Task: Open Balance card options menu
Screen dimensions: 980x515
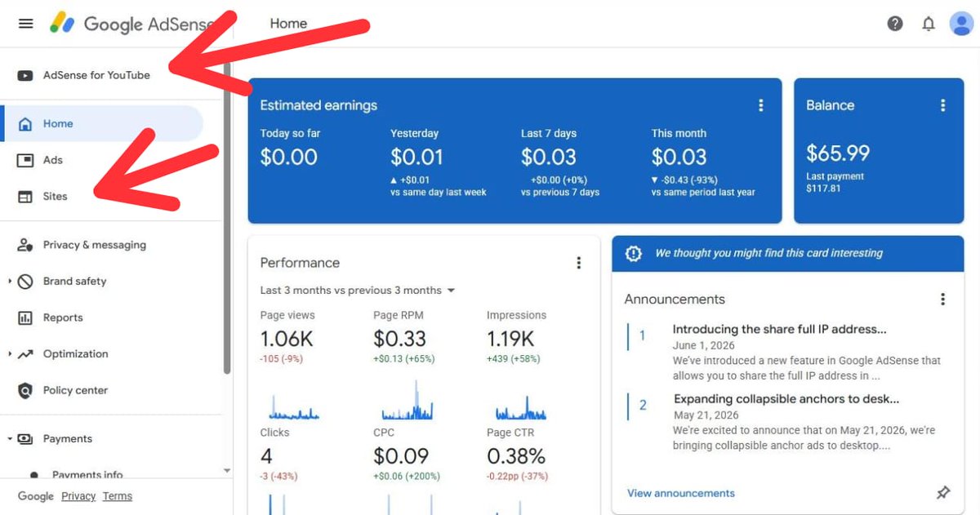Action: click(x=943, y=105)
